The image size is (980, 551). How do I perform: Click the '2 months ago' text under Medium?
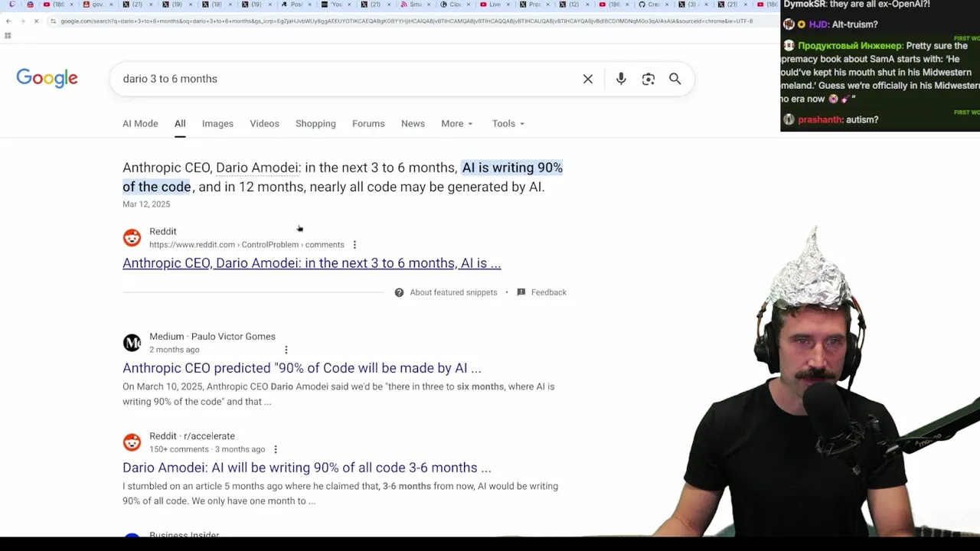[174, 350]
